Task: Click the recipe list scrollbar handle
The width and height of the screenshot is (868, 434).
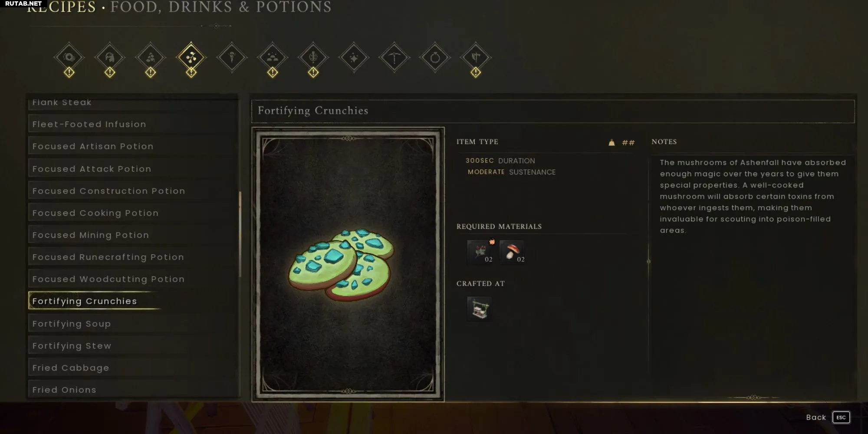Action: click(x=240, y=234)
